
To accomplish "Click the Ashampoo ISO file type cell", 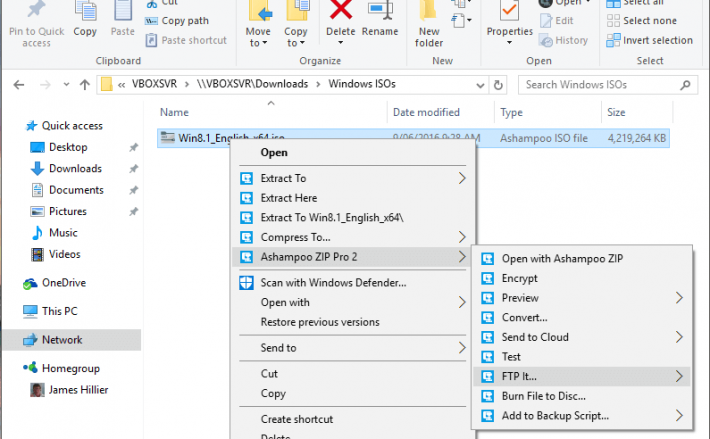I will click(543, 138).
